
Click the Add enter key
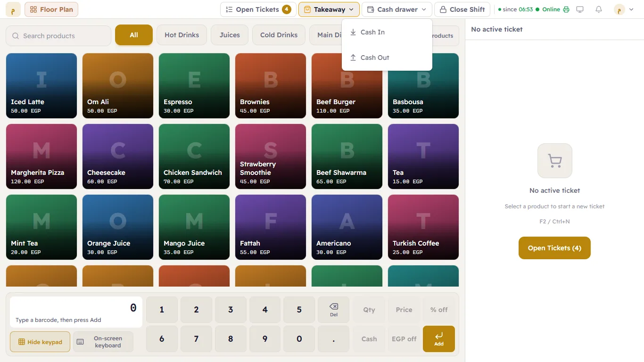(439, 339)
